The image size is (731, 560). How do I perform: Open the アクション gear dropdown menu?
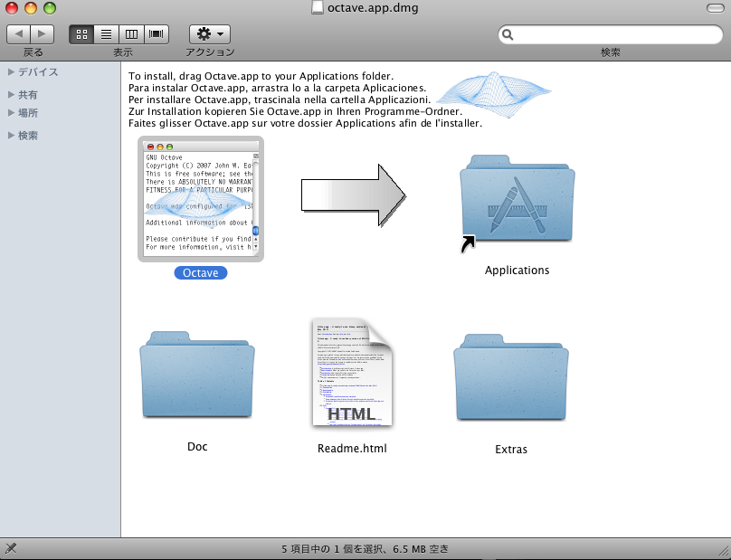point(210,34)
